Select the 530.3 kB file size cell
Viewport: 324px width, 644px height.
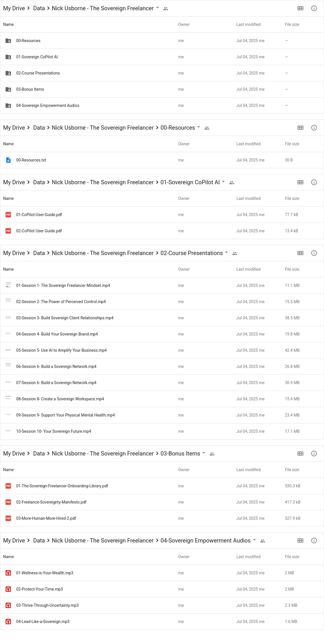tap(292, 486)
